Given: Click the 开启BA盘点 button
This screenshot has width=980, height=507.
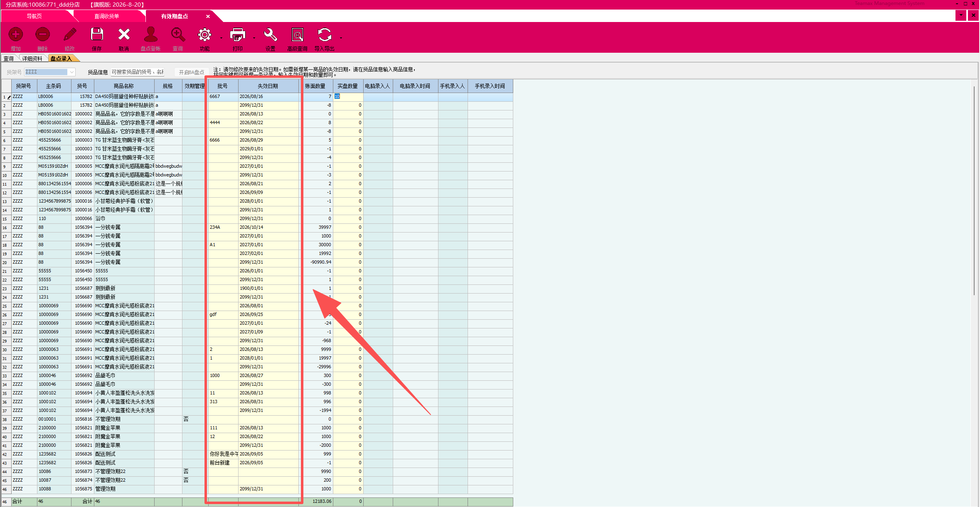Looking at the screenshot, I should click(x=191, y=72).
